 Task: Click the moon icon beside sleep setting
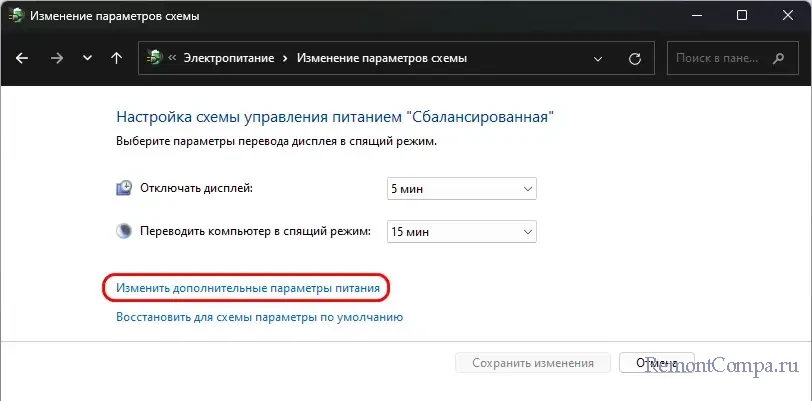124,231
